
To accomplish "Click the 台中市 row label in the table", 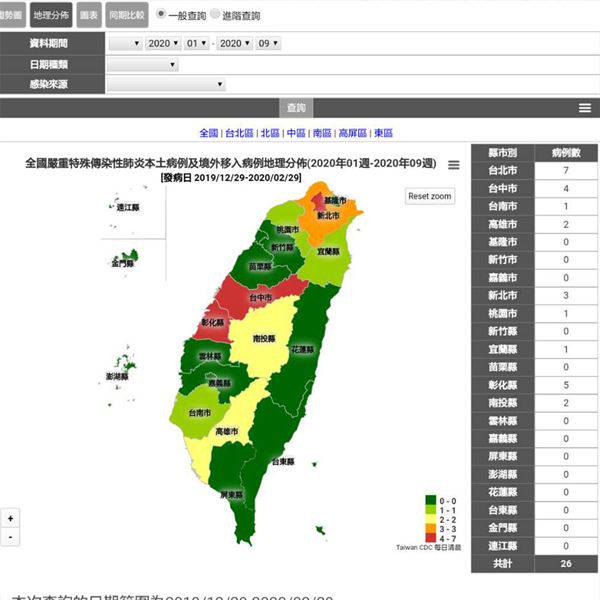I will [x=502, y=189].
